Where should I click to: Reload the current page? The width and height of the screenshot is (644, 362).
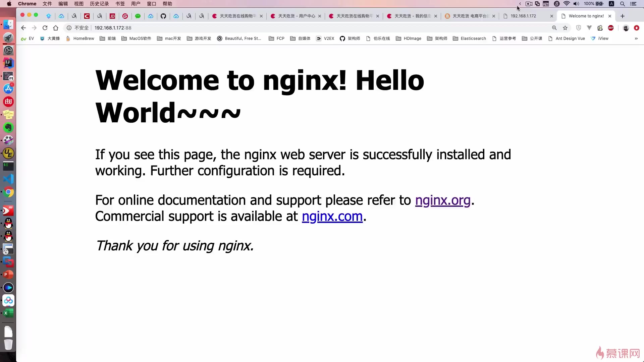tap(45, 28)
